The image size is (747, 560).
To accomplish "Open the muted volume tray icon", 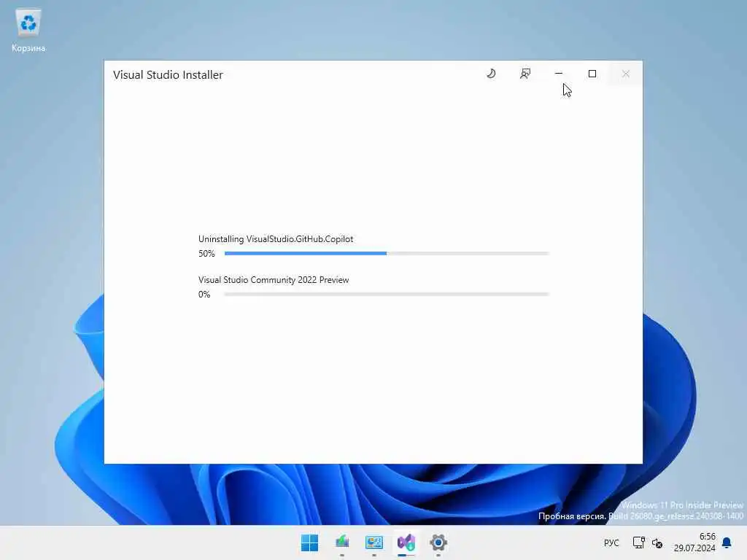I will tap(657, 542).
